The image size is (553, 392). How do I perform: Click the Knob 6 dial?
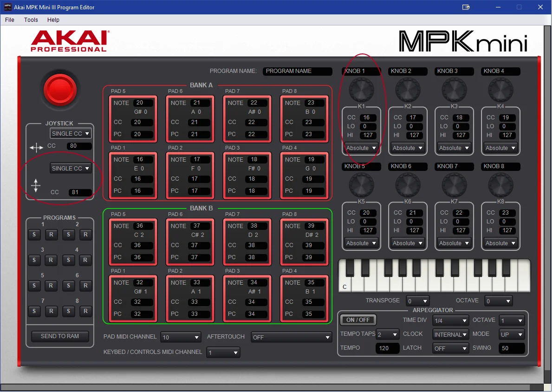[408, 185]
